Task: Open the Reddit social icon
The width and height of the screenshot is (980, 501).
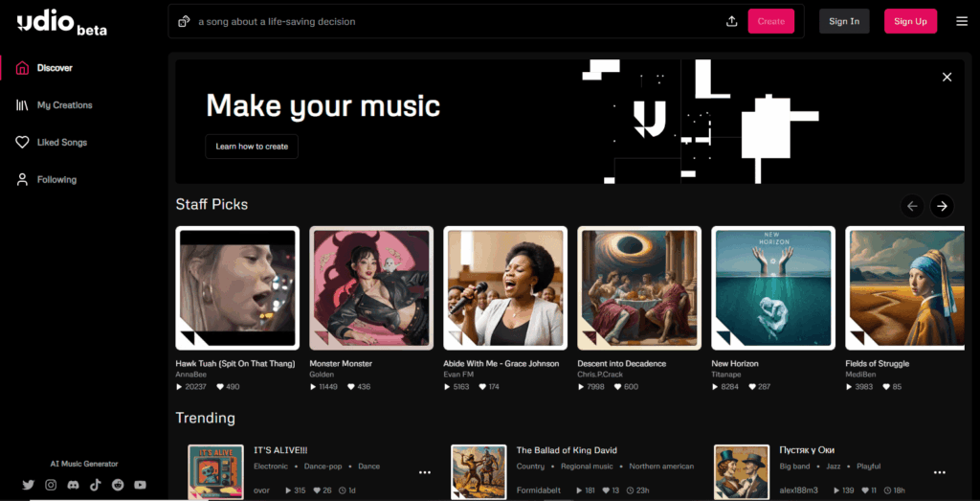Action: click(118, 485)
